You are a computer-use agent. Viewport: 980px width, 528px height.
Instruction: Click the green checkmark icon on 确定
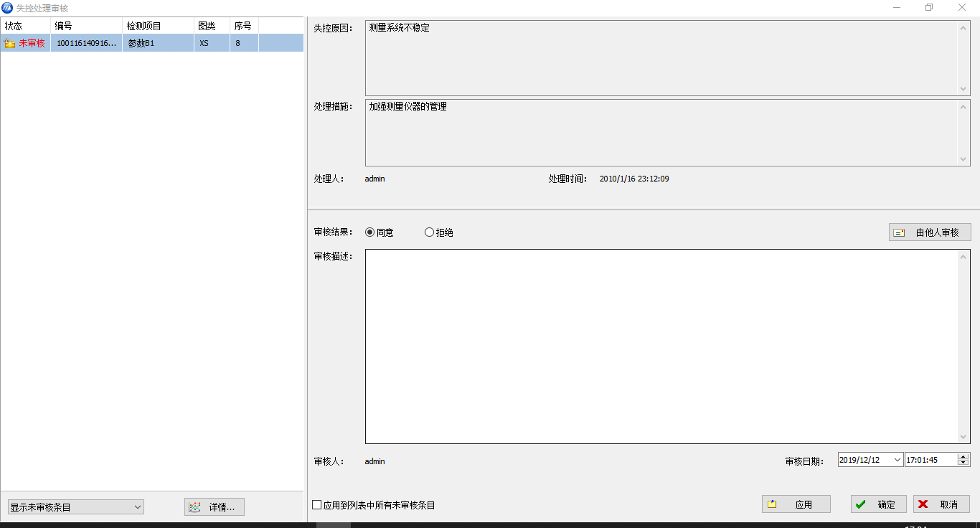pyautogui.click(x=861, y=504)
